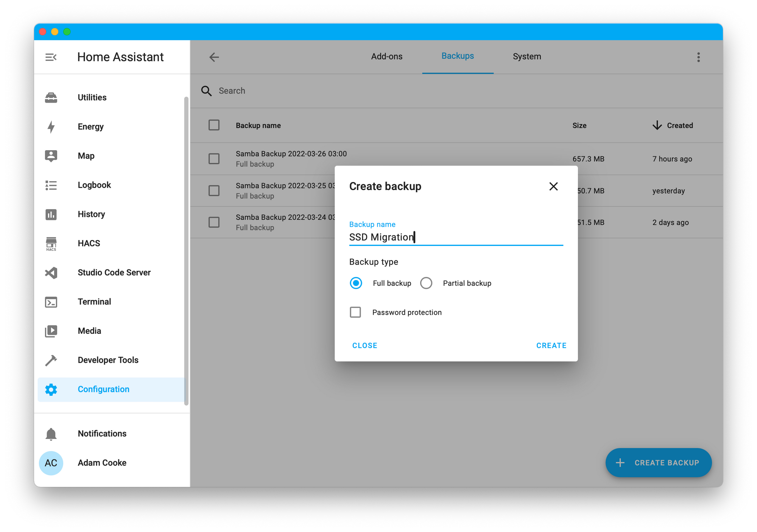Switch to the Backups tab
Image resolution: width=757 pixels, height=532 pixels.
(458, 56)
